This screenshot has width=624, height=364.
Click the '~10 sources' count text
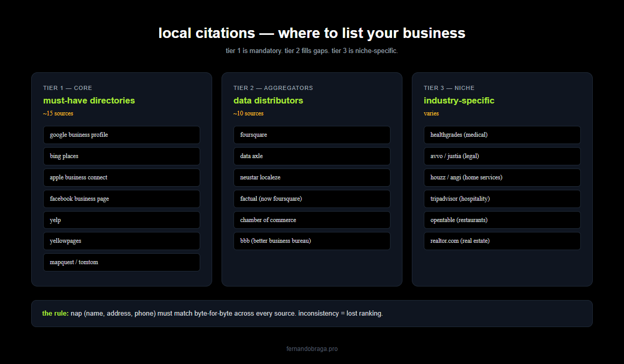pyautogui.click(x=249, y=113)
